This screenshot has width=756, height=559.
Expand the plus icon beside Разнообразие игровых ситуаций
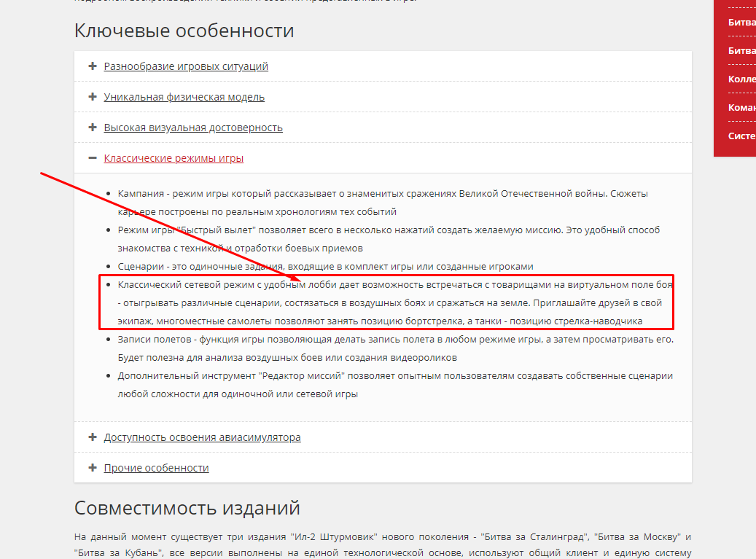pyautogui.click(x=93, y=66)
